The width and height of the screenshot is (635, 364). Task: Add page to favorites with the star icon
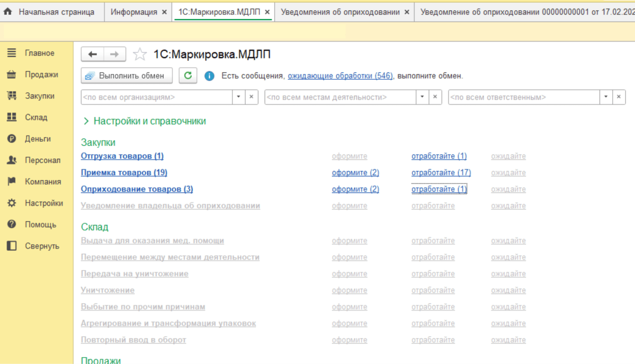pyautogui.click(x=140, y=55)
